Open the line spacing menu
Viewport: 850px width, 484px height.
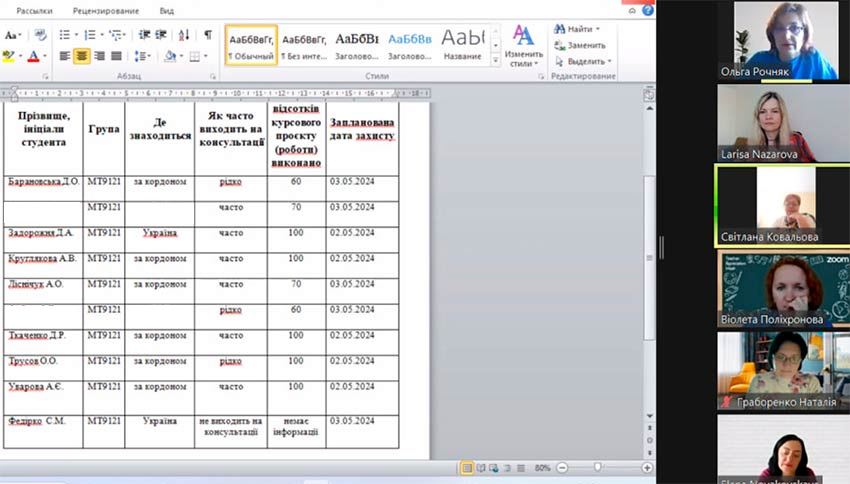point(142,56)
